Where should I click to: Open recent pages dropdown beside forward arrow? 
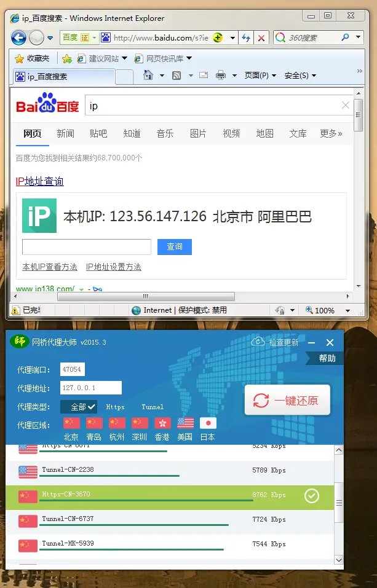tap(50, 38)
